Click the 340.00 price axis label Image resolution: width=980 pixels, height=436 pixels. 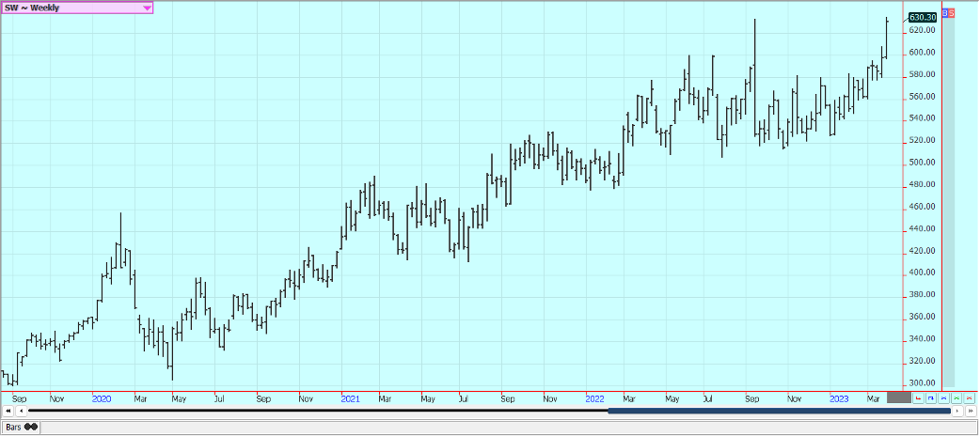[922, 339]
